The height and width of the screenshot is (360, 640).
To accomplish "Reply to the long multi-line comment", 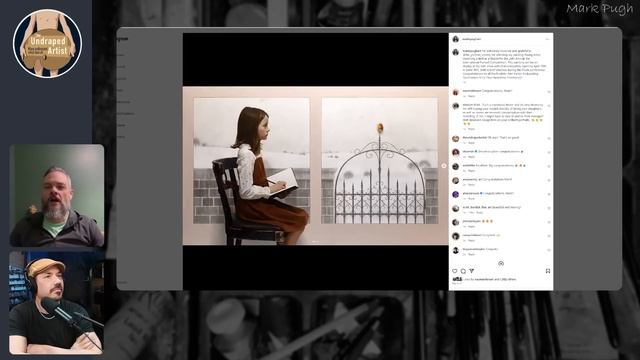I will [471, 129].
